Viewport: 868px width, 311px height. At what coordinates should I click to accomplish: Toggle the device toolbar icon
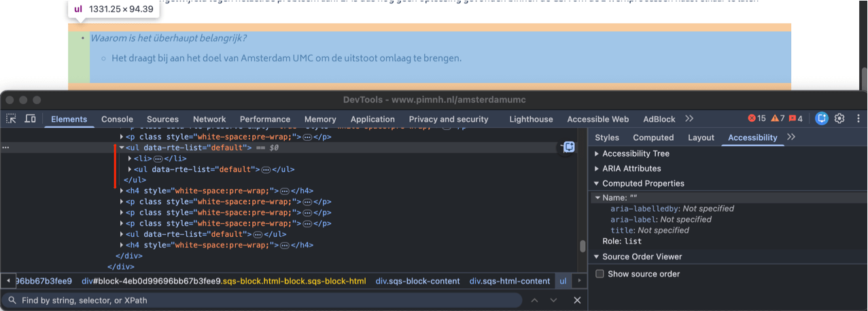click(x=30, y=118)
